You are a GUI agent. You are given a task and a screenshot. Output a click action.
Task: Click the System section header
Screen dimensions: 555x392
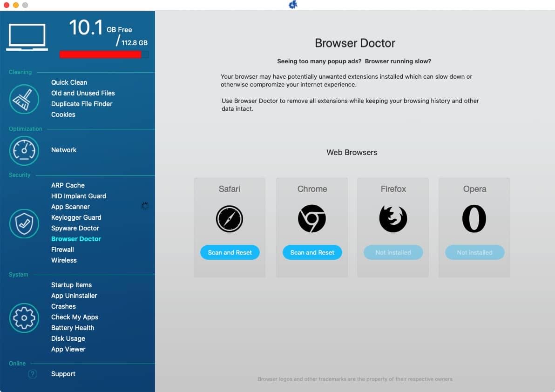point(19,275)
